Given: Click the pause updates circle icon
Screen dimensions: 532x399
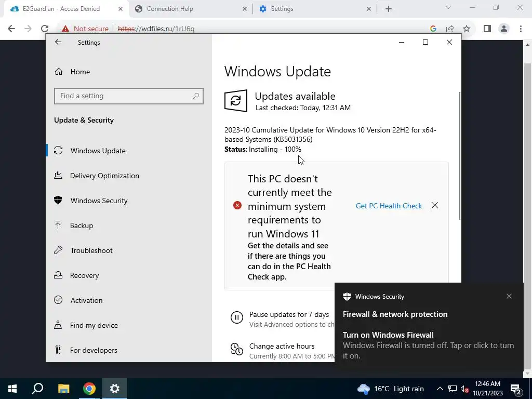Looking at the screenshot, I should (237, 317).
